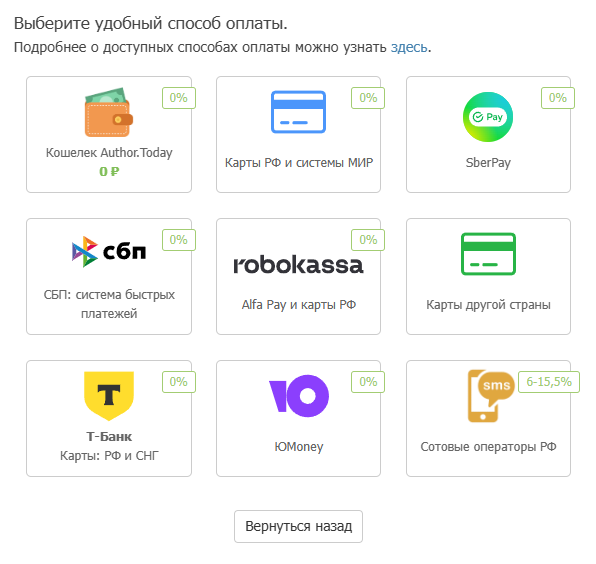Click the Вернуться назад button
596x564 pixels.
click(298, 526)
